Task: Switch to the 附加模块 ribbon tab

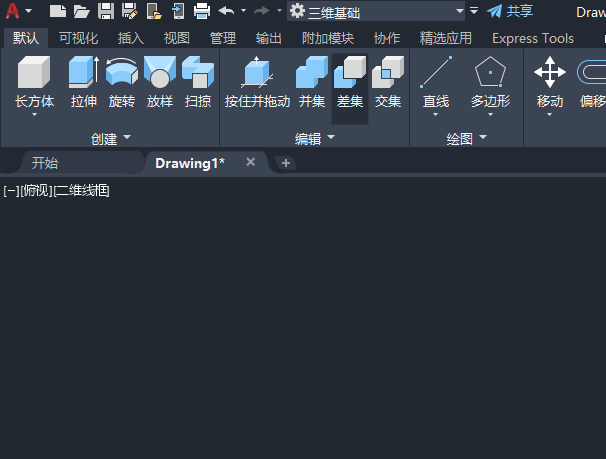Action: point(328,38)
